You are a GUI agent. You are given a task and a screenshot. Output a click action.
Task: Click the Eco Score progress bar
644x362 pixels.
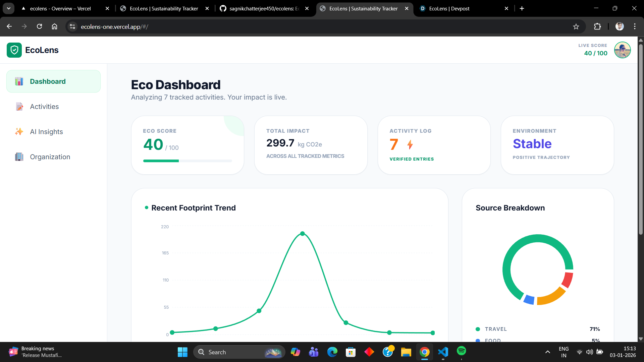pyautogui.click(x=187, y=161)
